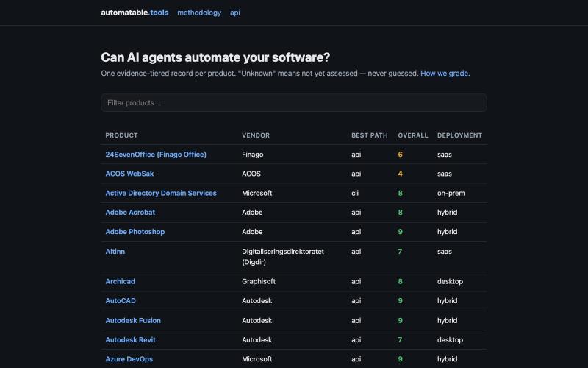Open the api nav link
Image resolution: width=588 pixels, height=368 pixels.
pyautogui.click(x=234, y=13)
